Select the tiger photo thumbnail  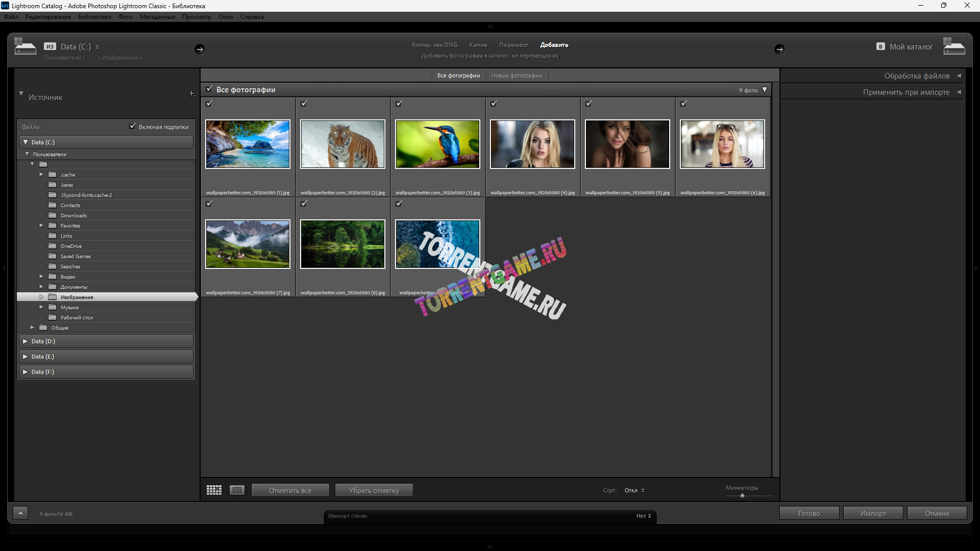click(x=342, y=144)
